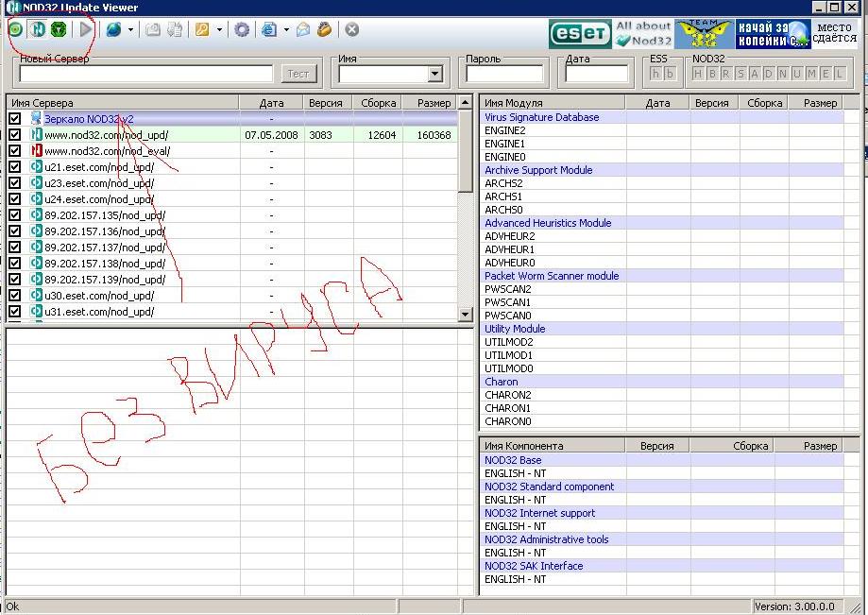Select the Archive Support Module row

click(x=661, y=170)
